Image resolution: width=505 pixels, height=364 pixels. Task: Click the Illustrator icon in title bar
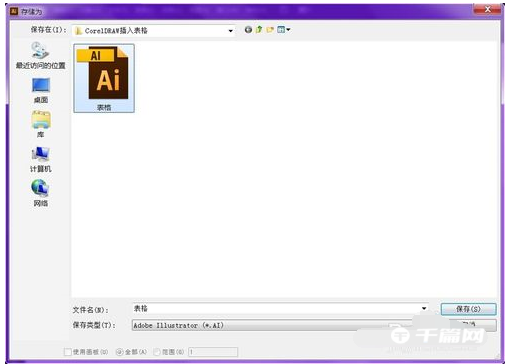(14, 11)
